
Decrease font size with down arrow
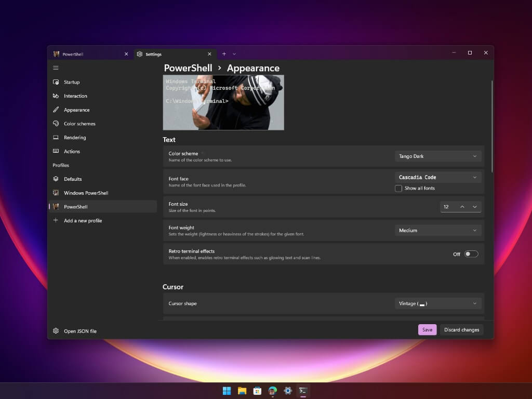point(475,207)
